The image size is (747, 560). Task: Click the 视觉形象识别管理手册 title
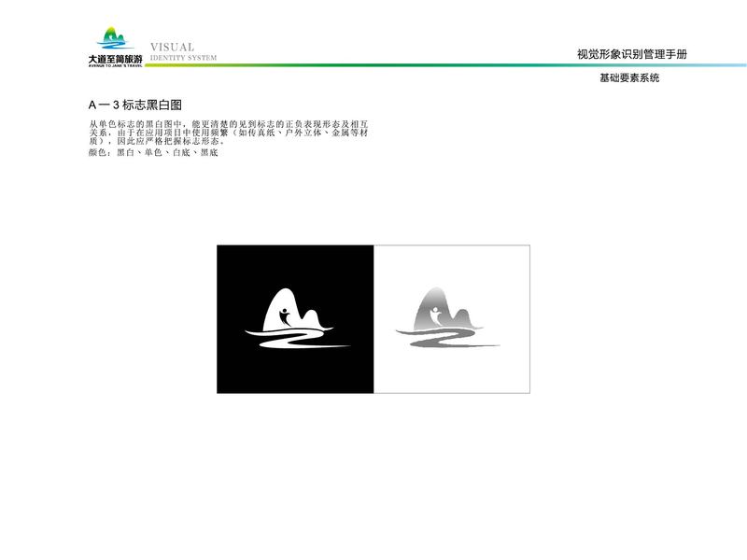click(x=632, y=54)
